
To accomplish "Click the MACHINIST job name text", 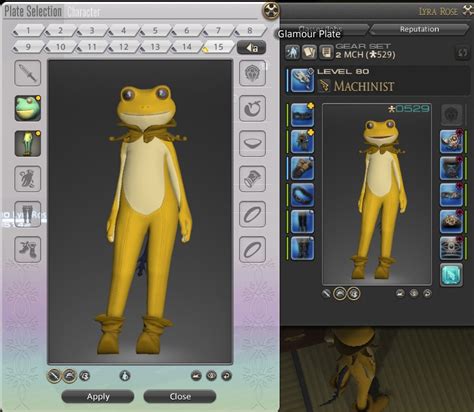I will point(364,86).
